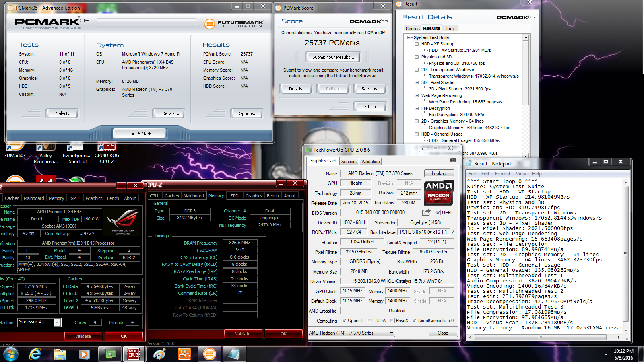Click GPU-Z screenshot camera icon
The width and height of the screenshot is (644, 362).
pyautogui.click(x=453, y=160)
